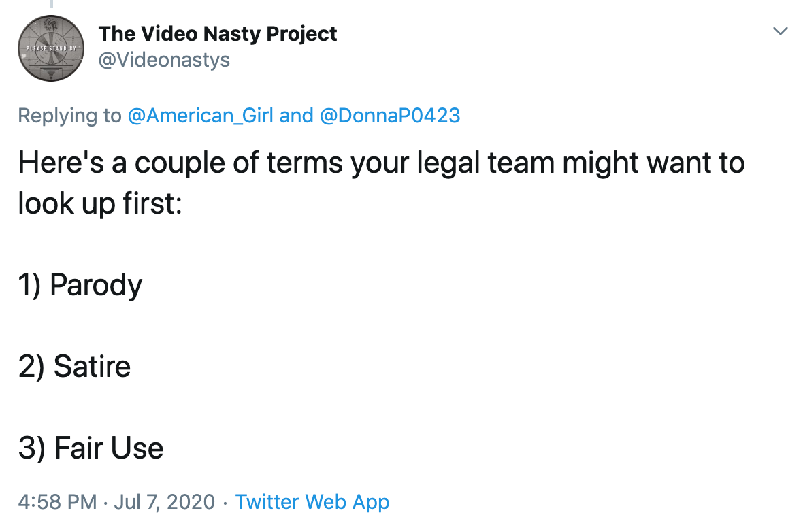Image resolution: width=803 pixels, height=532 pixels.
Task: Click the "PLEASE STAND BY" text in avatar
Action: coord(50,48)
